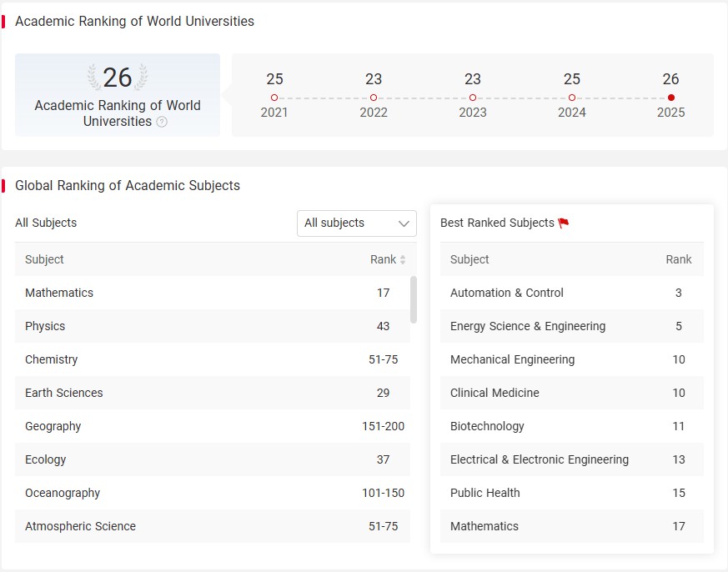
Task: Sort by the Rank column arrows
Action: point(403,259)
